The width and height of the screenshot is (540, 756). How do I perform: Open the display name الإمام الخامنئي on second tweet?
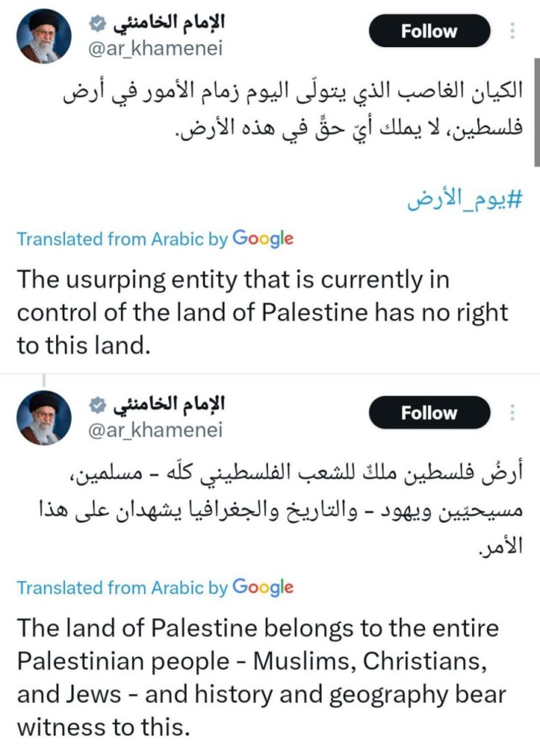[167, 404]
